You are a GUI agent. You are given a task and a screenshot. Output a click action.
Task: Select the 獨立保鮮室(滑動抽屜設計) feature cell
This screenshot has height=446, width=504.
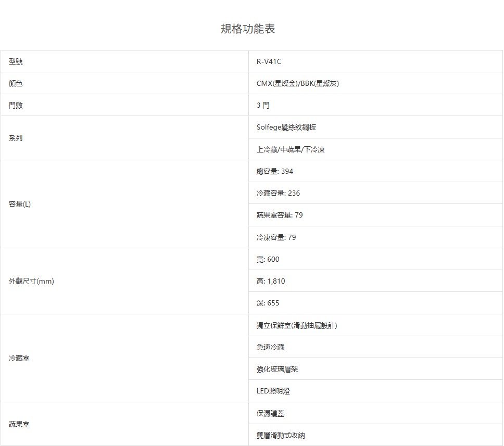pyautogui.click(x=297, y=325)
